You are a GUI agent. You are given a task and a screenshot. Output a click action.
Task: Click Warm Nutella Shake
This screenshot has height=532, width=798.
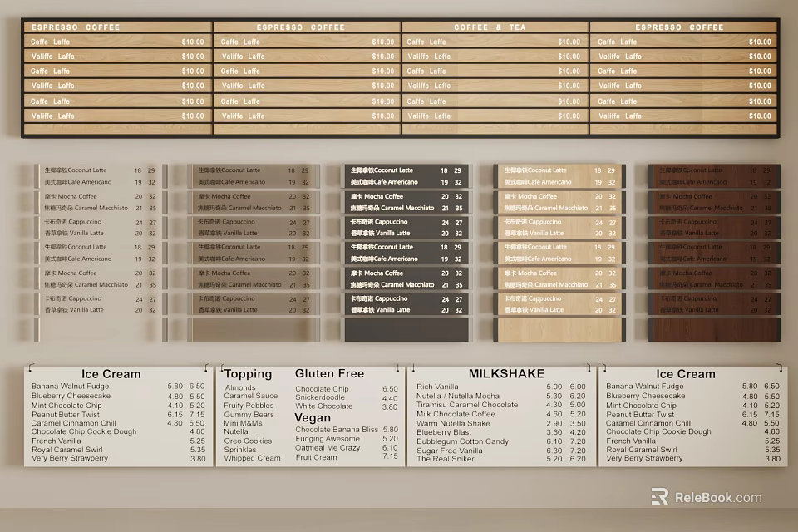coord(454,424)
